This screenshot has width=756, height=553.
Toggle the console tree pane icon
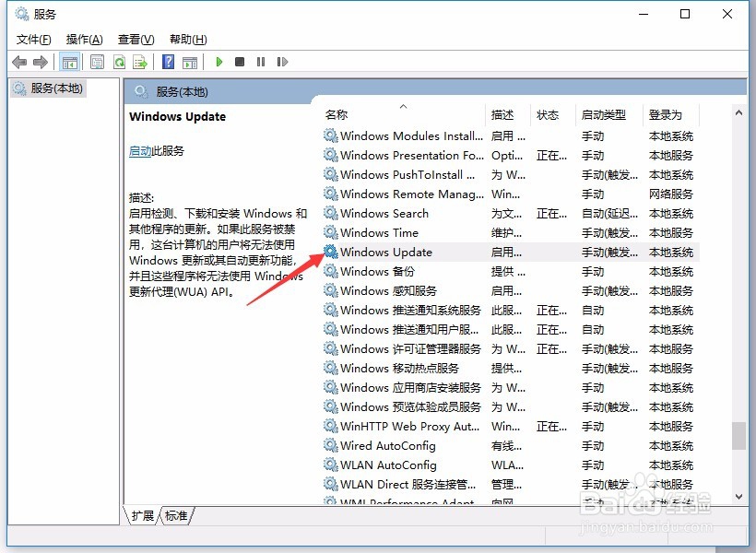69,62
